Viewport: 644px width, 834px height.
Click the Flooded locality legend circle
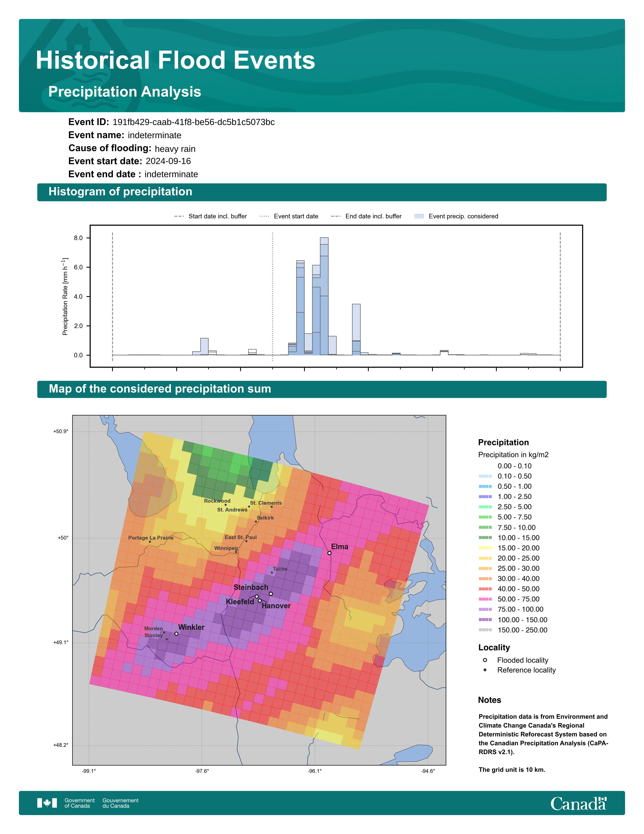point(485,660)
